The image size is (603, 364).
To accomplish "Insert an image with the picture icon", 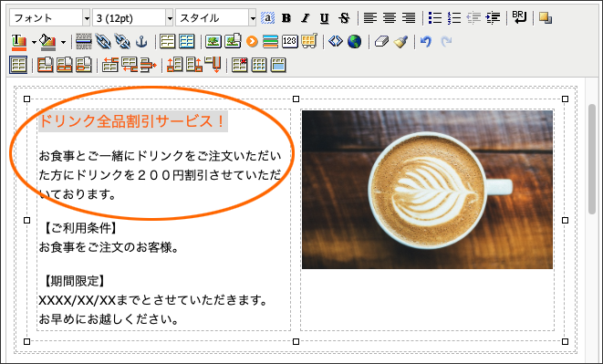I will [213, 42].
